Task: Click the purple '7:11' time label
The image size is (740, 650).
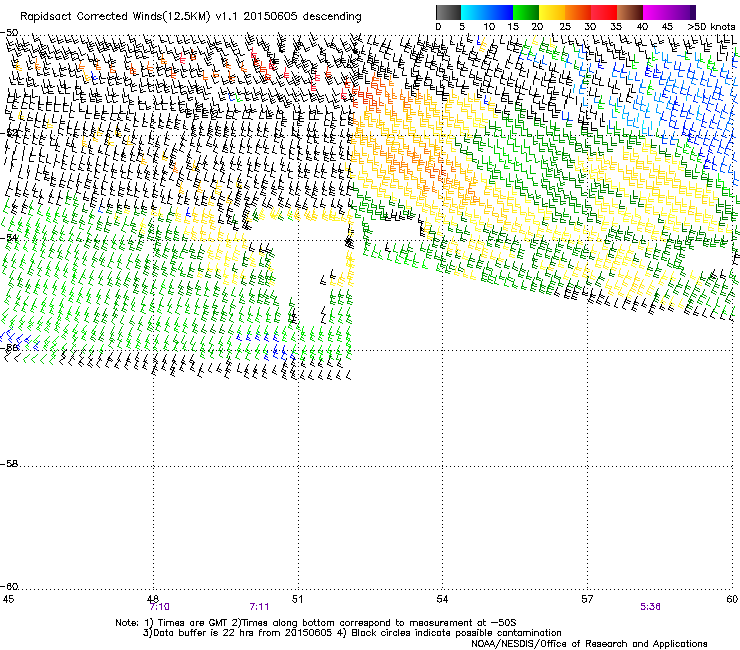Action: pos(259,607)
